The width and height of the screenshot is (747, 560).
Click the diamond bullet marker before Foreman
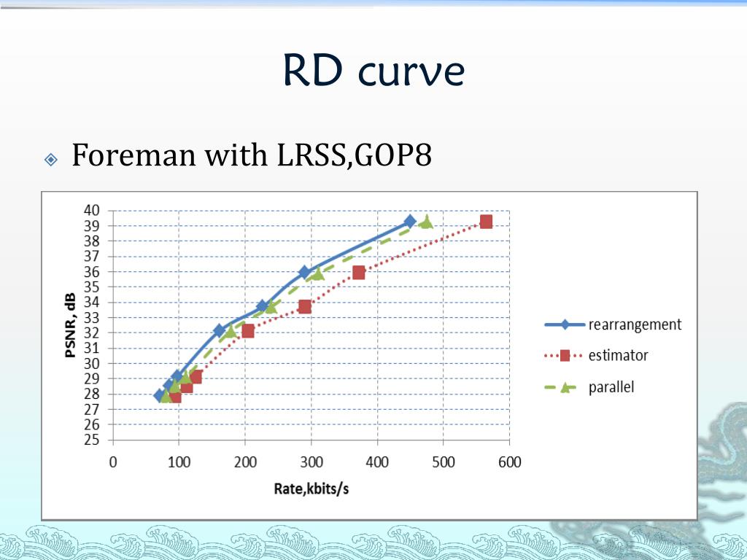pos(51,160)
